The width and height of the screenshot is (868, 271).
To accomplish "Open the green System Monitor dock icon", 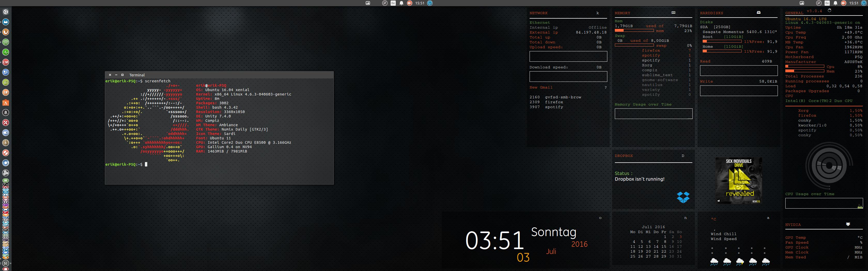I will [x=6, y=52].
